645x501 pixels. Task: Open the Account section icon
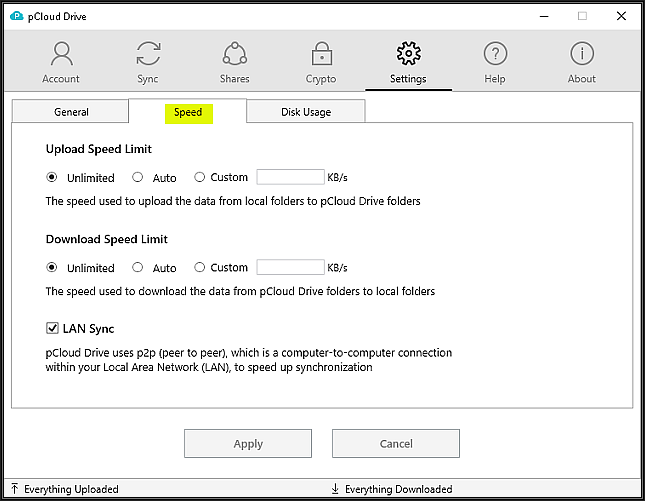(x=62, y=54)
